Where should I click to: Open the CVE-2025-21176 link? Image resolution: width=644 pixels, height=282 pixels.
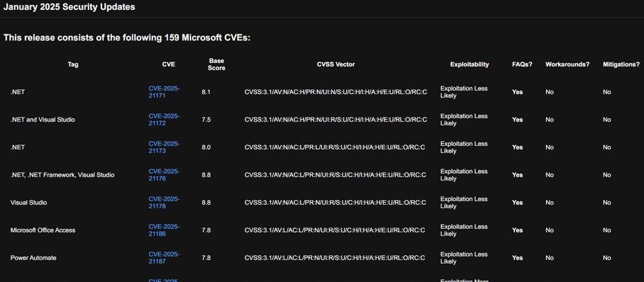164,175
